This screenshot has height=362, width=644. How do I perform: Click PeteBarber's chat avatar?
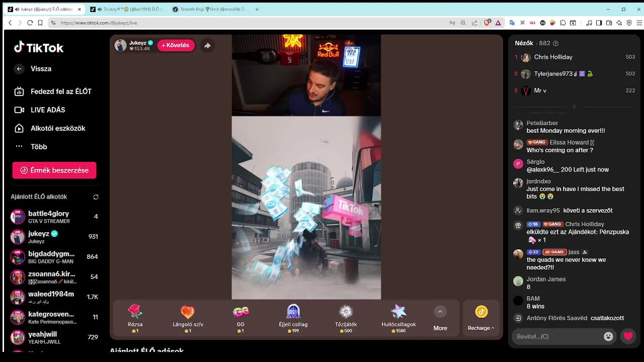(518, 125)
